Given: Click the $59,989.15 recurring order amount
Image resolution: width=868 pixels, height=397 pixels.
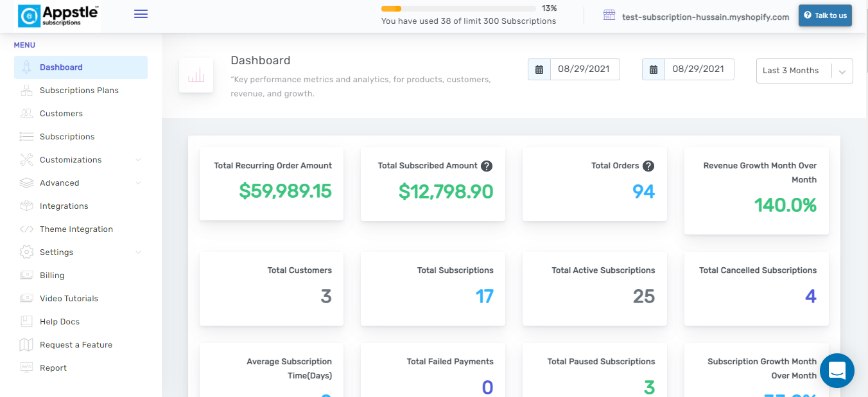Looking at the screenshot, I should 286,191.
